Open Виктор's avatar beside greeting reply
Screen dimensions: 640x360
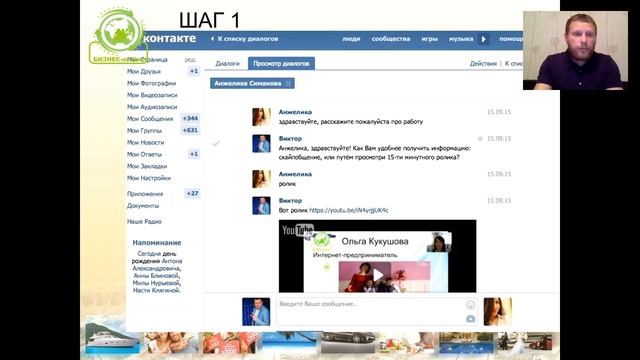261,144
